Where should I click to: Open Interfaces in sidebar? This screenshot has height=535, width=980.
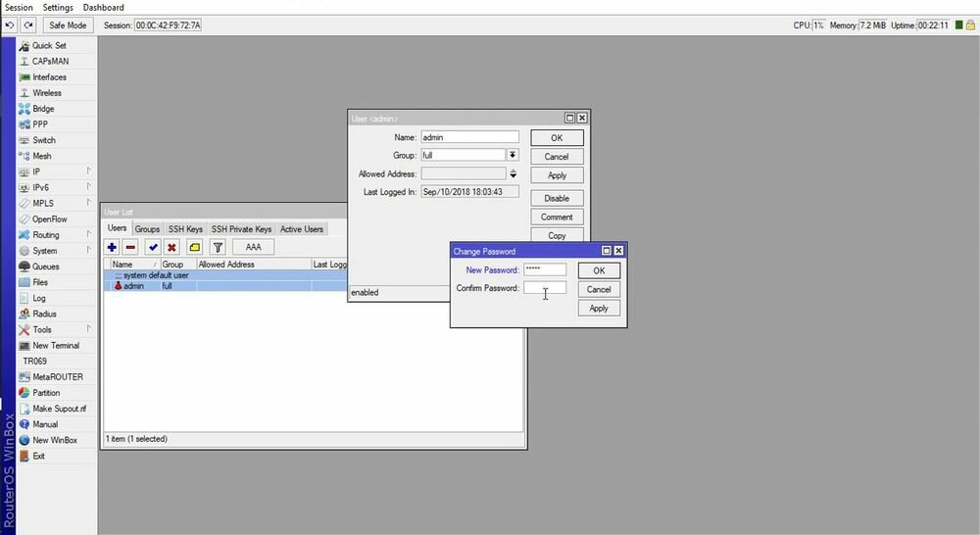click(56, 76)
